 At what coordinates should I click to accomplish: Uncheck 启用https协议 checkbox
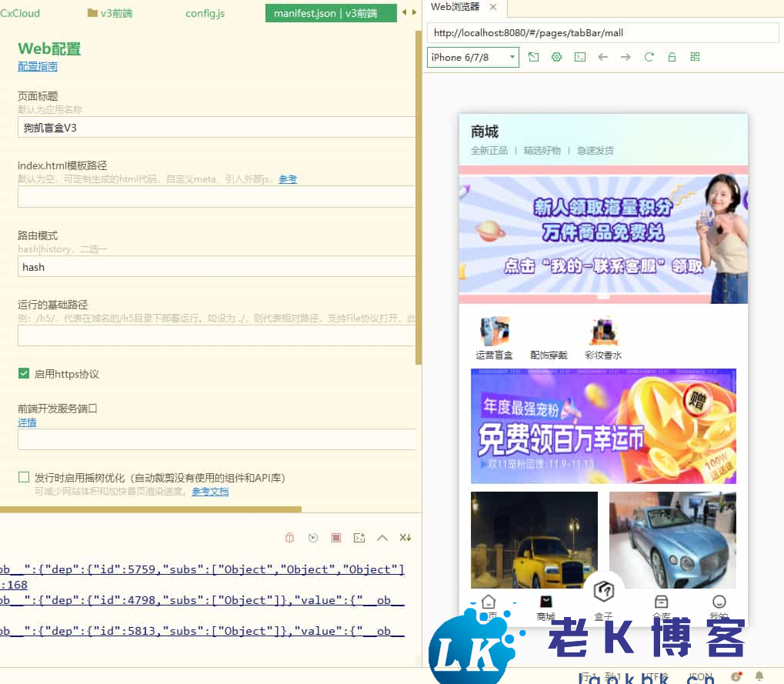[24, 374]
